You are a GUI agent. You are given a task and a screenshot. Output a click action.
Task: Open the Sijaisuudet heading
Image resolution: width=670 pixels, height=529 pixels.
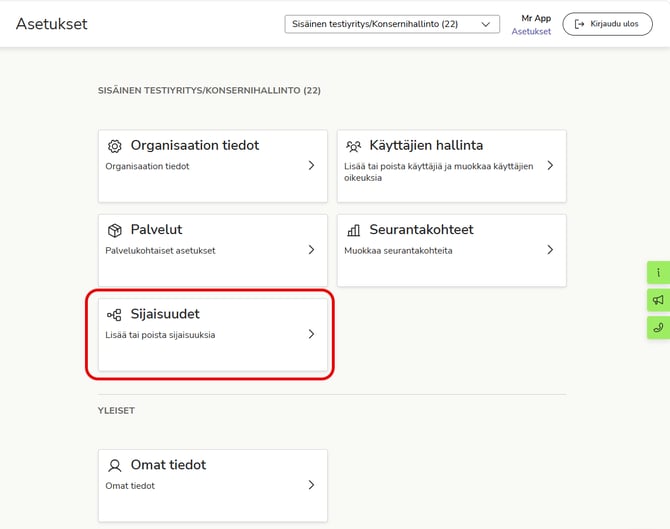[165, 314]
